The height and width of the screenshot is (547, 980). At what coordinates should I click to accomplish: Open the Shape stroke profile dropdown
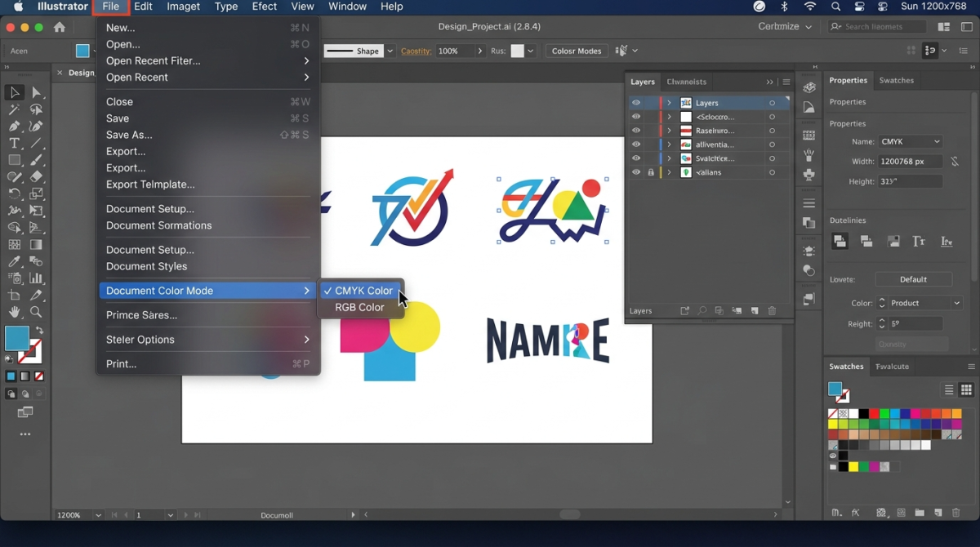click(x=390, y=51)
